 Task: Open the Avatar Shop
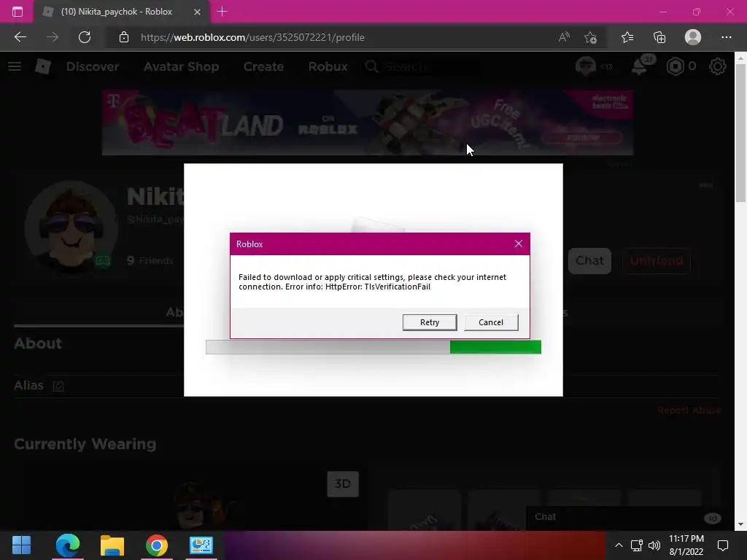(181, 66)
